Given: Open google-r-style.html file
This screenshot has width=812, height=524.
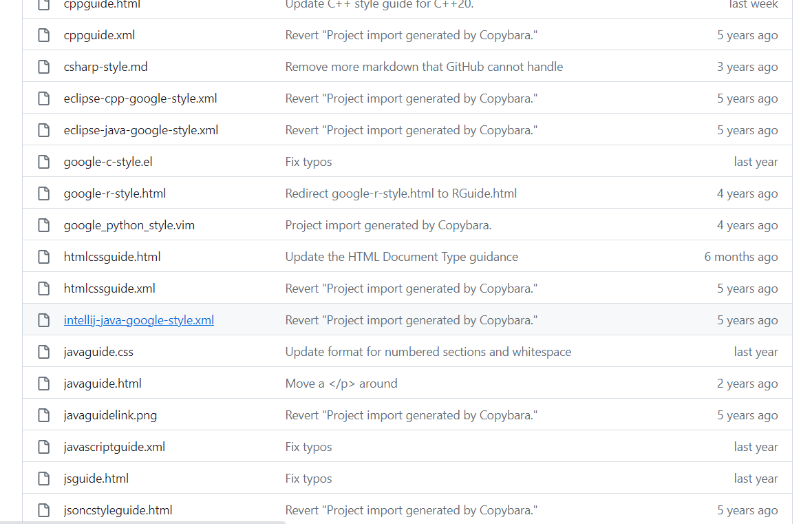Looking at the screenshot, I should click(115, 193).
